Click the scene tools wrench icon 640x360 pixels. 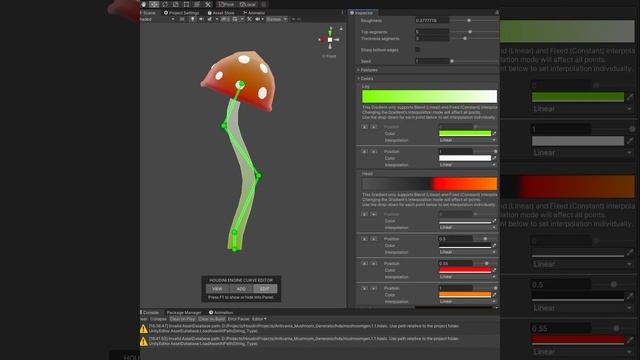249,19
